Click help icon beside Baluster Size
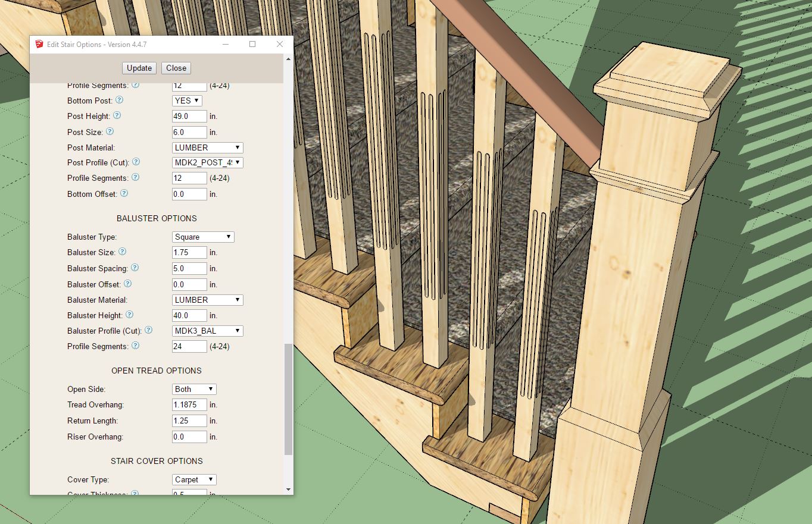 (x=122, y=252)
